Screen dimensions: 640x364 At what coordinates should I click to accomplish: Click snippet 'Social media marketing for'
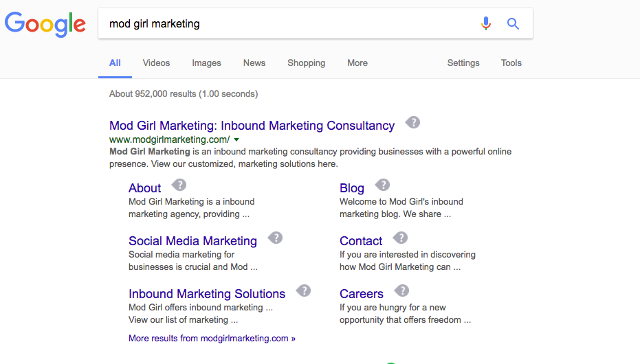181,254
